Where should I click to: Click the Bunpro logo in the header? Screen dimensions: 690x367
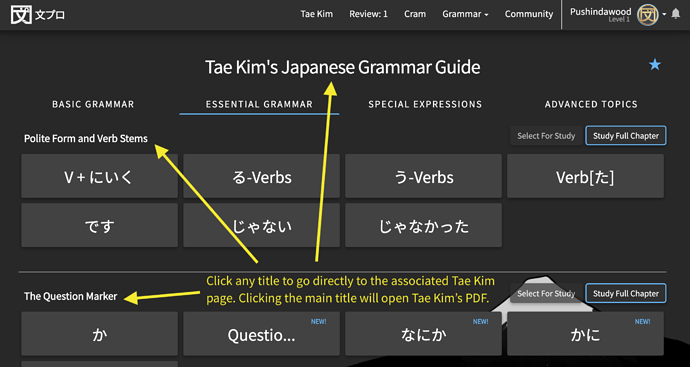[37, 15]
